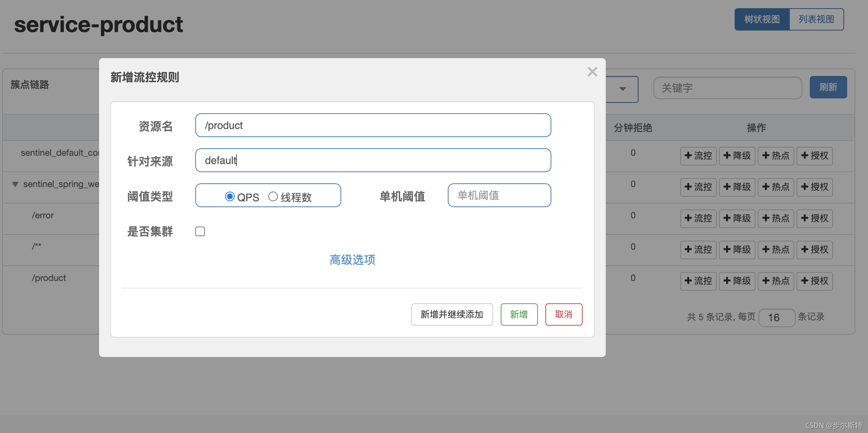Click the green 新增 button
Viewport: 868px width, 433px height.
pyautogui.click(x=519, y=315)
